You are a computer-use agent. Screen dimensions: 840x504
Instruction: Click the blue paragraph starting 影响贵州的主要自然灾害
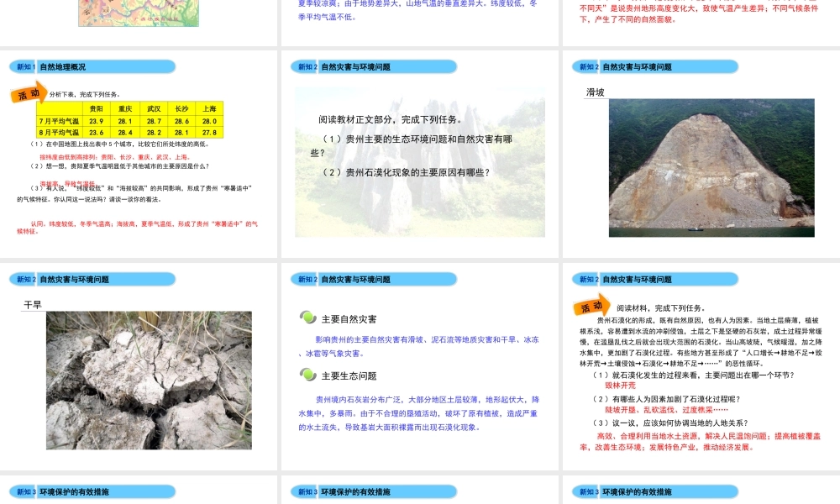(x=418, y=347)
